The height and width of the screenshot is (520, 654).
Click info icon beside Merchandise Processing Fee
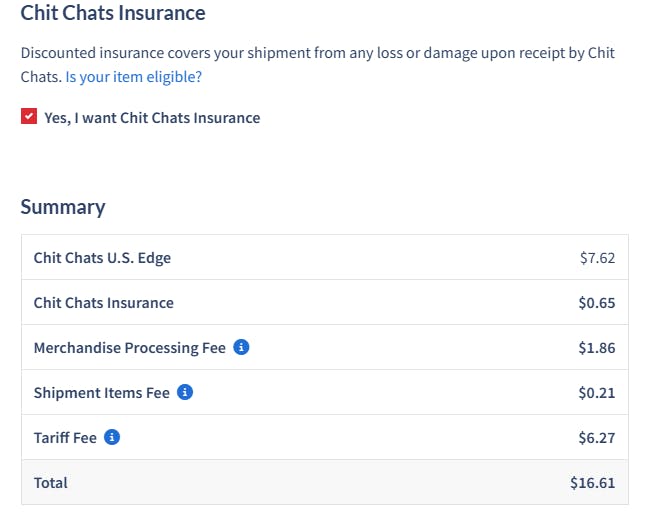[x=241, y=348]
